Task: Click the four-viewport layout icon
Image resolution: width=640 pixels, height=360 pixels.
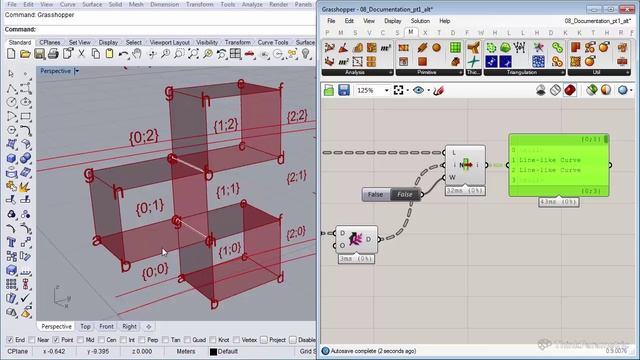Action: 236,54
